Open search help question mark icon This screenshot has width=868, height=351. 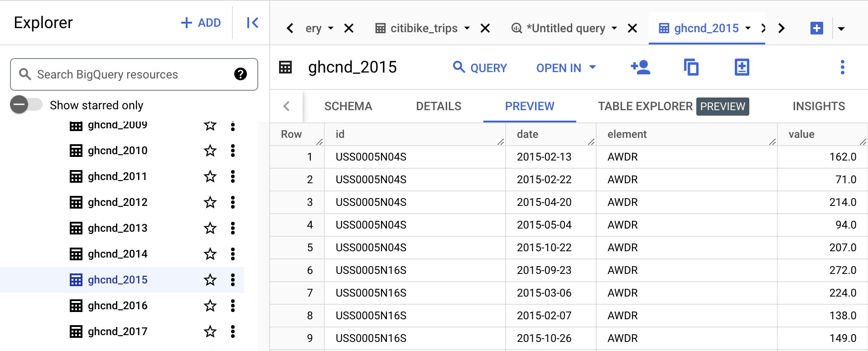(241, 74)
